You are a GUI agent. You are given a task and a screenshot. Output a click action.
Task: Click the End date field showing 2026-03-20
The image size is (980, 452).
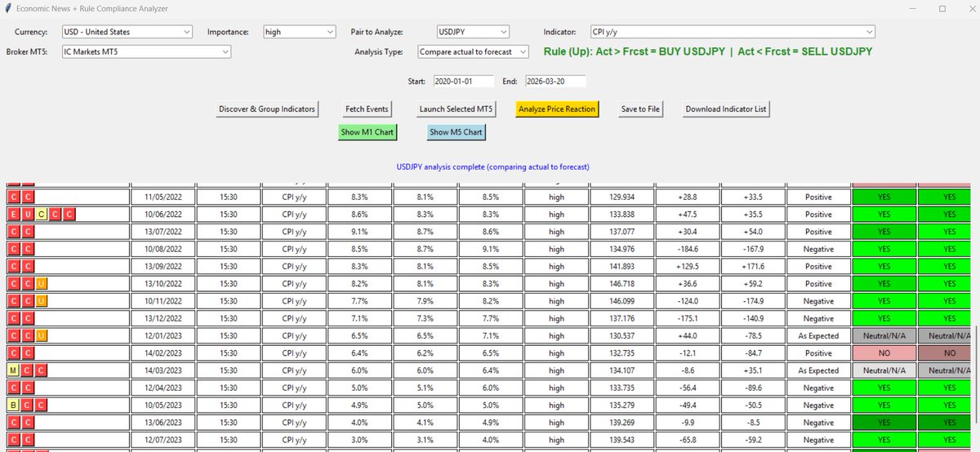555,82
